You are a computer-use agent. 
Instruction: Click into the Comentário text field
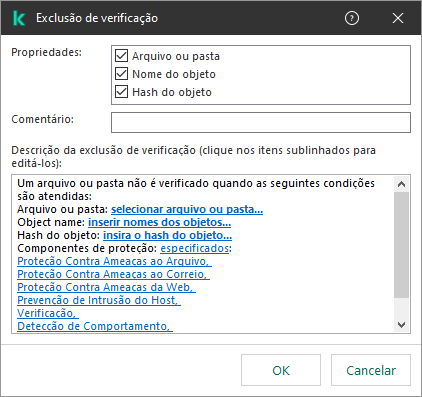(x=261, y=122)
